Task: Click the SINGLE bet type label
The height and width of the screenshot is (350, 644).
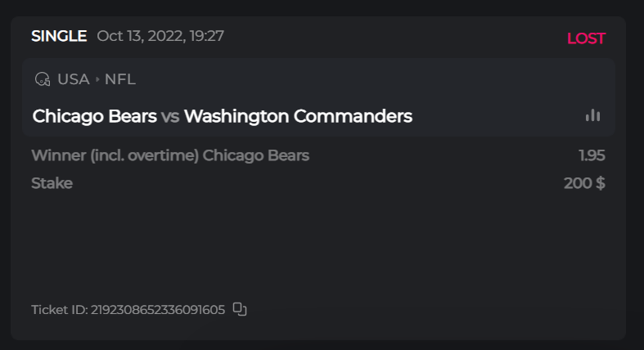Action: [59, 36]
